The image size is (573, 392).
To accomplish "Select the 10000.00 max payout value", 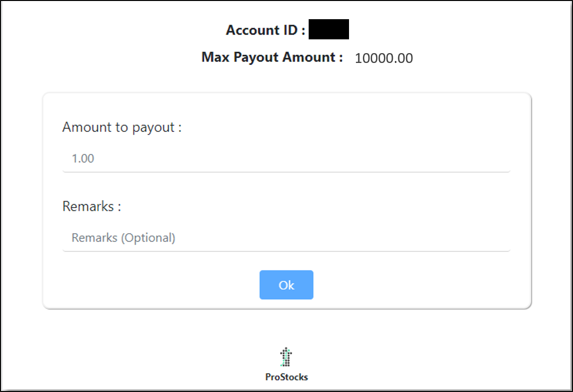I will pyautogui.click(x=383, y=58).
